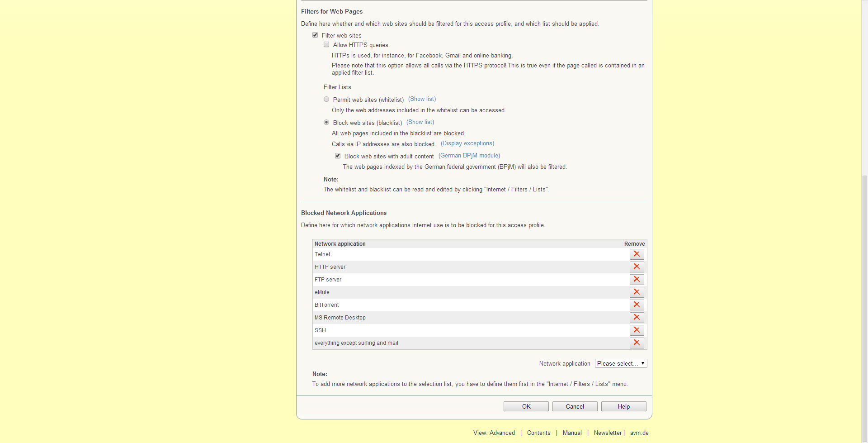Viewport: 868px width, 443px height.
Task: Remove HTTP server from blocked list
Action: pos(637,267)
